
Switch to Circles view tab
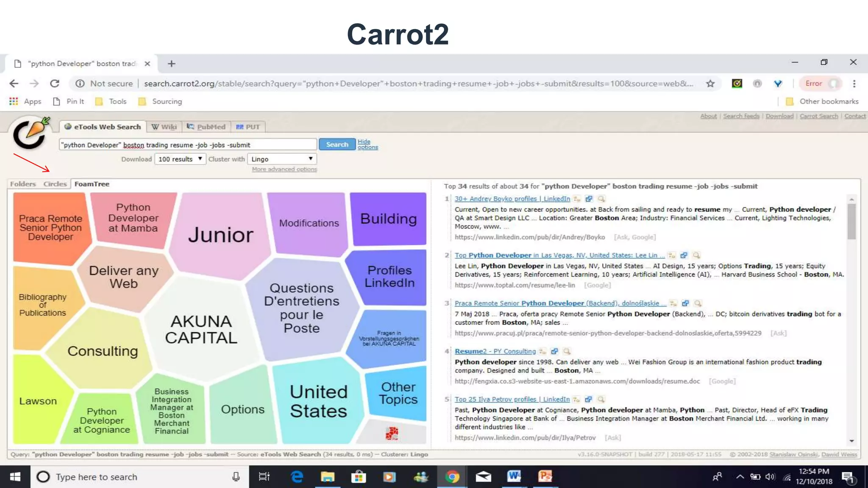(55, 184)
